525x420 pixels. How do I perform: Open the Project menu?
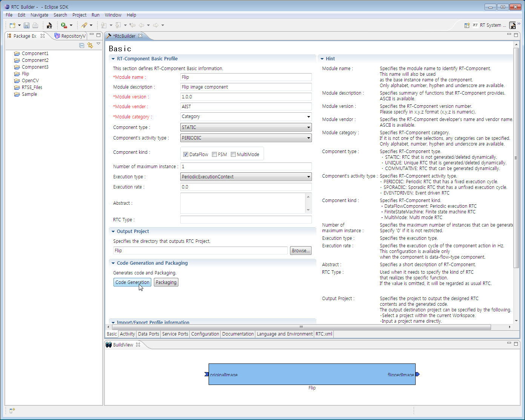pyautogui.click(x=79, y=15)
